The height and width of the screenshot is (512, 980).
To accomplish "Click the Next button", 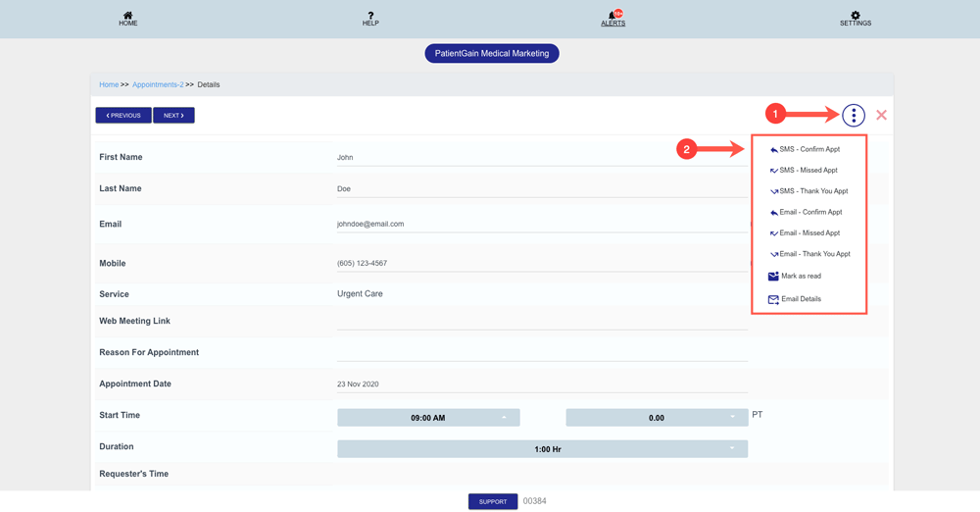I will point(173,116).
